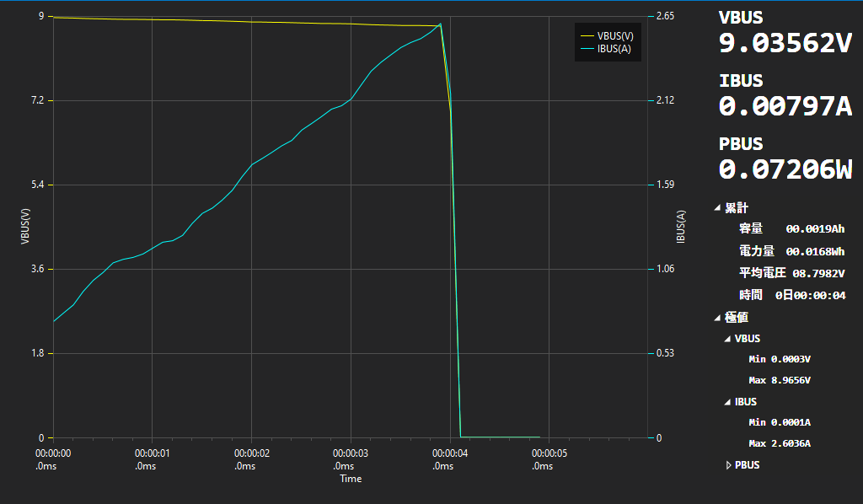Click the VBUS Max 8.9656V entry
The height and width of the screenshot is (504, 863).
pyautogui.click(x=779, y=380)
